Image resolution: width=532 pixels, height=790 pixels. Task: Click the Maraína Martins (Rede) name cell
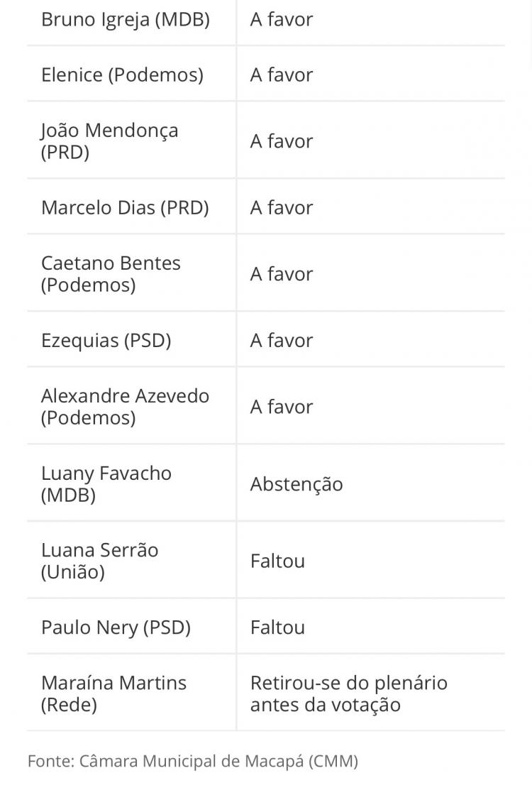tap(113, 693)
